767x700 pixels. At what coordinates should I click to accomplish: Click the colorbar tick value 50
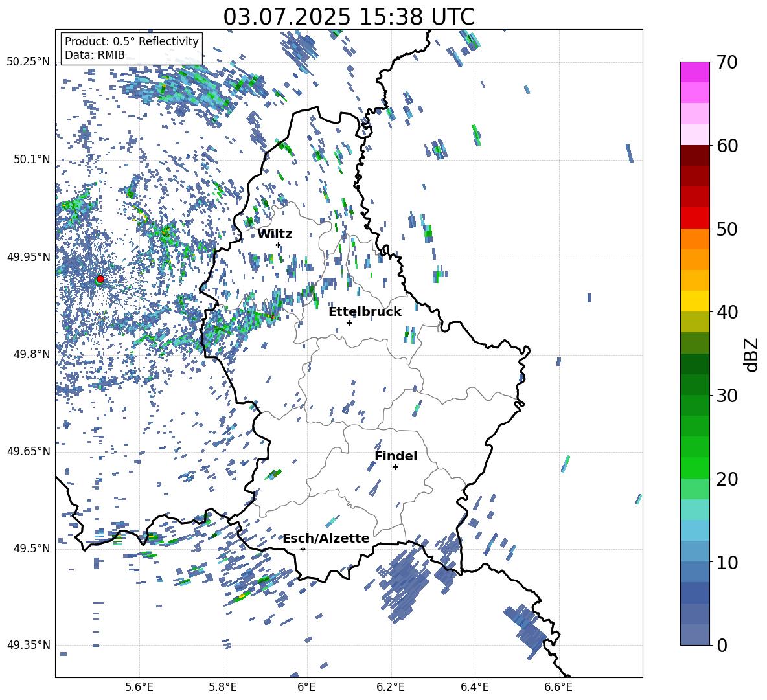coord(727,229)
